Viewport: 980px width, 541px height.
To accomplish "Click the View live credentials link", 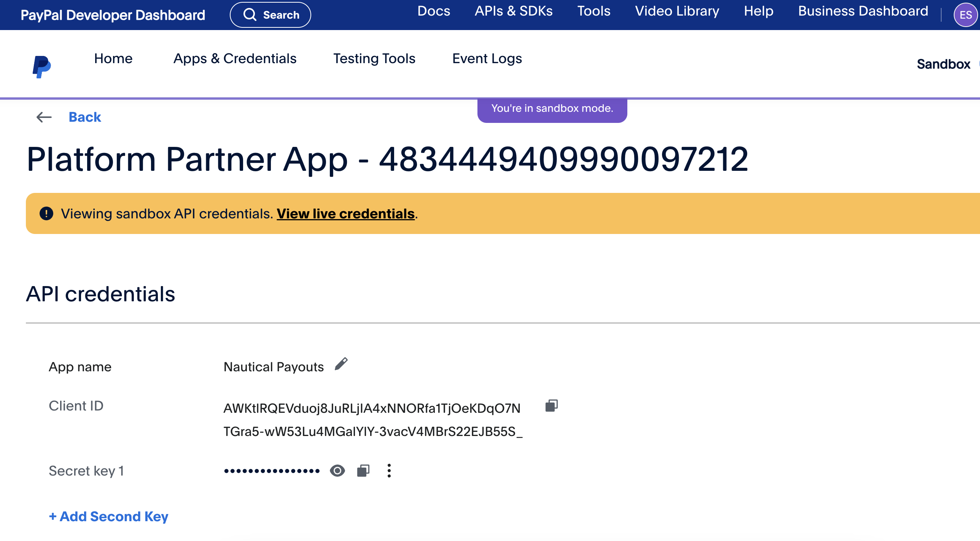I will [345, 214].
